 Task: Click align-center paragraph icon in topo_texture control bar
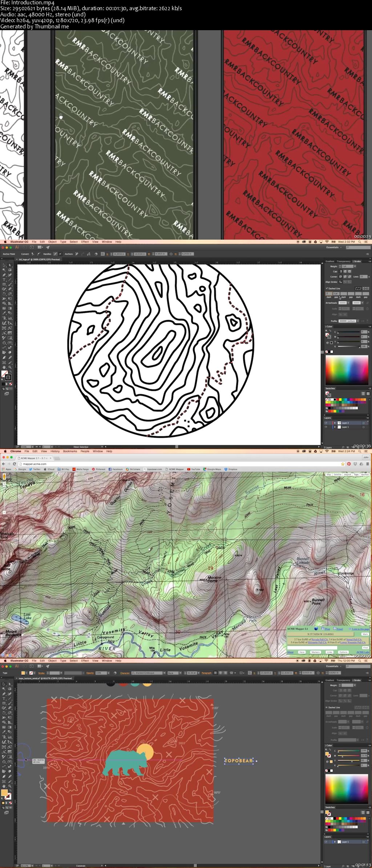point(220,673)
